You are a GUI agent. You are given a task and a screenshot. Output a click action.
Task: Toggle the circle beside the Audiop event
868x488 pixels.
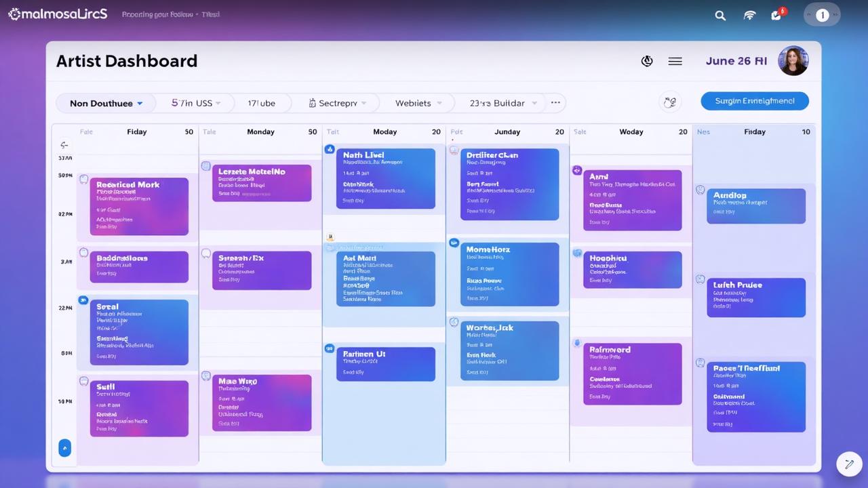click(x=701, y=190)
